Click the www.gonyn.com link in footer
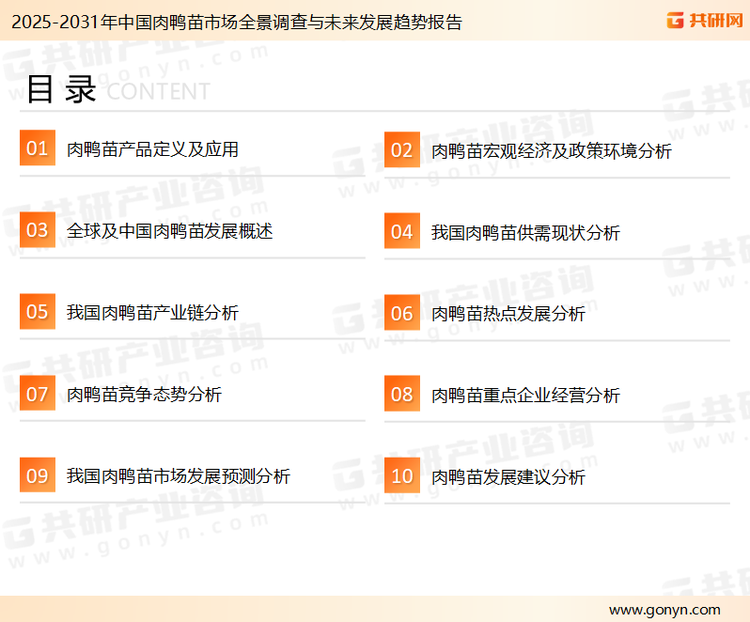750x622 pixels. [664, 610]
